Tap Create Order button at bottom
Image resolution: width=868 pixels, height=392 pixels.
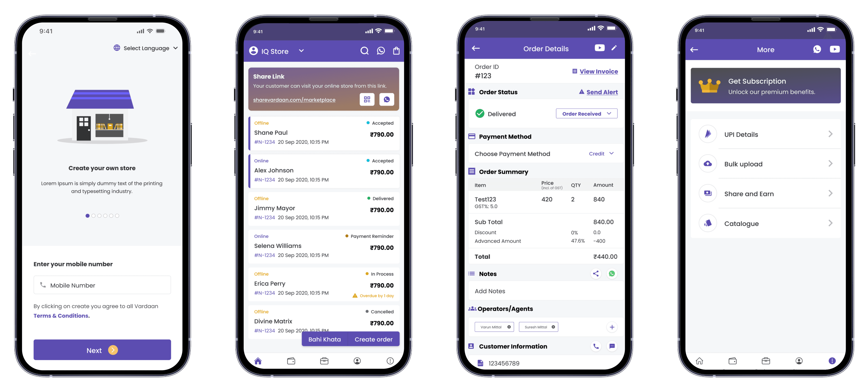point(373,339)
